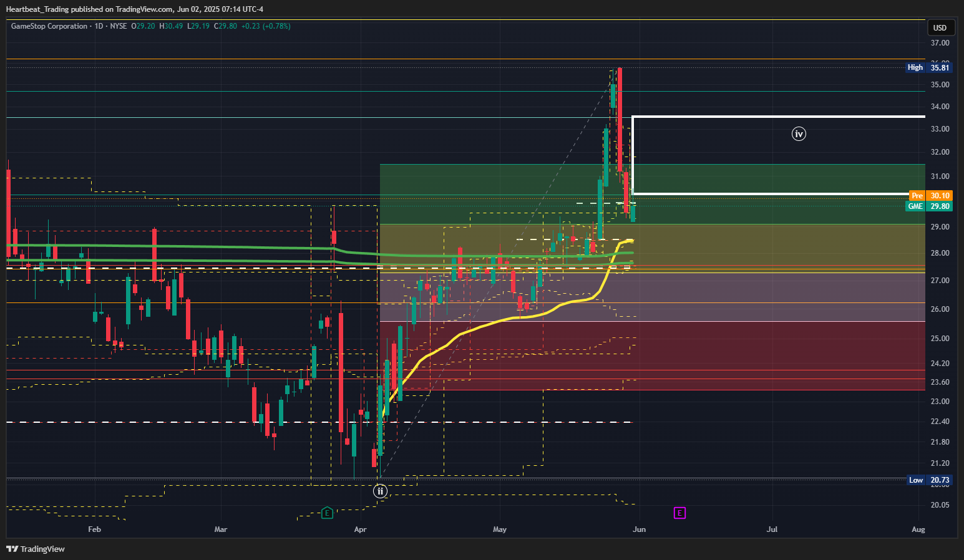Click 29.00 on the price axis
This screenshot has width=964, height=560.
pos(940,227)
